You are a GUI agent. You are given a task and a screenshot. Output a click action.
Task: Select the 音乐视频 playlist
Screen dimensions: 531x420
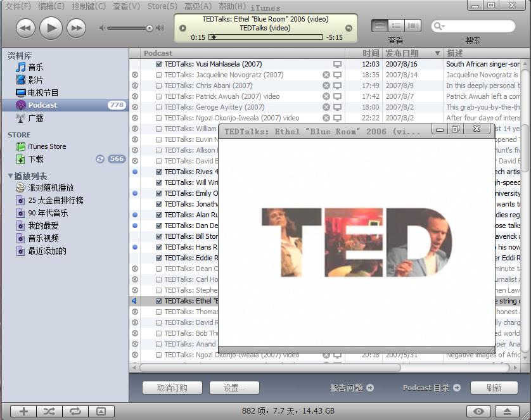tap(43, 238)
